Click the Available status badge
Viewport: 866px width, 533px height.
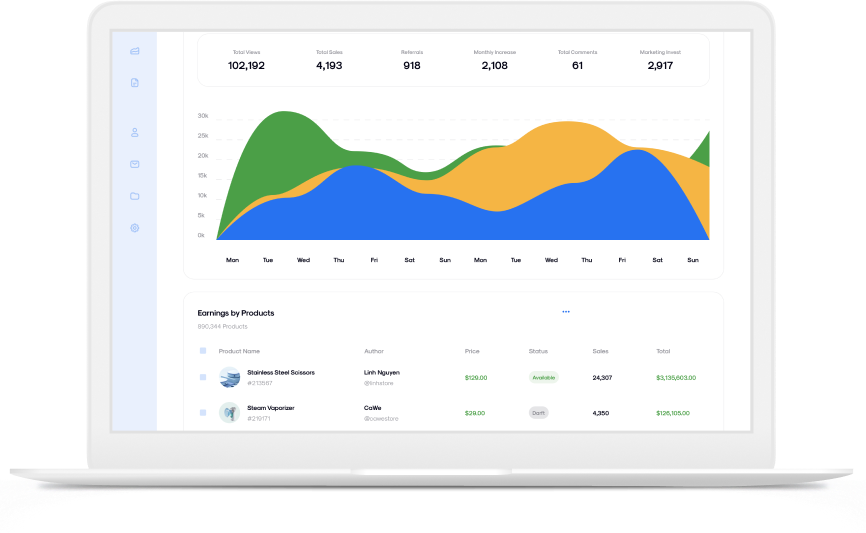(x=544, y=378)
